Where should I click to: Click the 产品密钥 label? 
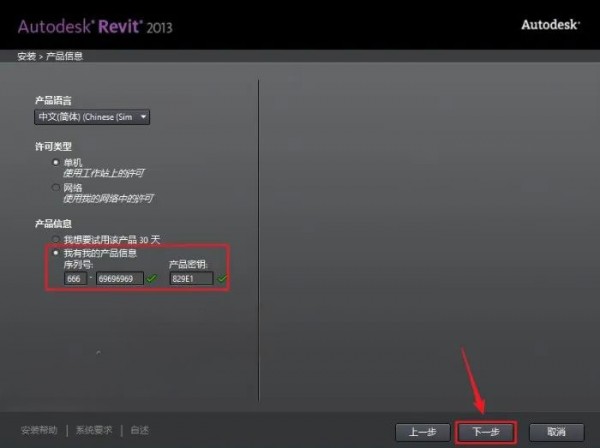(188, 265)
